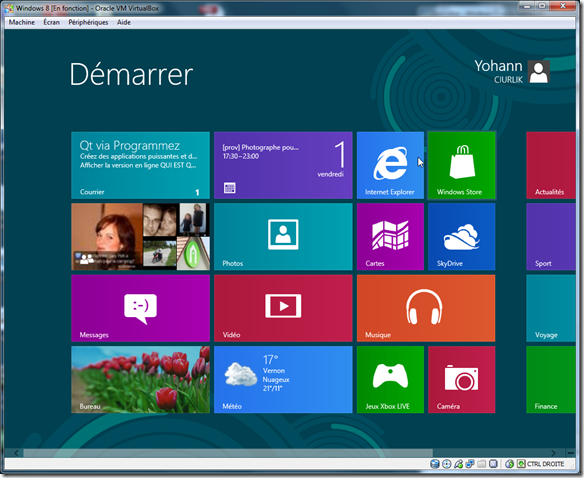Viewport: 584px width, 478px height.
Task: Open the Musique tile
Action: coord(426,308)
